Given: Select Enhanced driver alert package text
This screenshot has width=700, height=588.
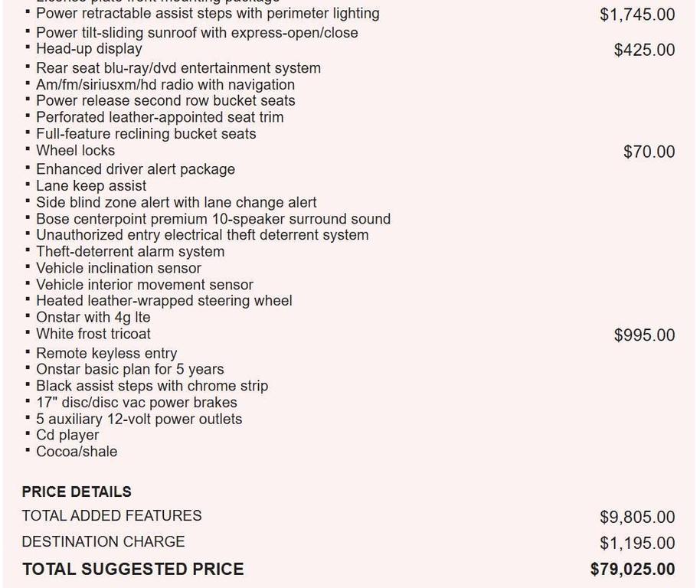Looking at the screenshot, I should coord(136,169).
